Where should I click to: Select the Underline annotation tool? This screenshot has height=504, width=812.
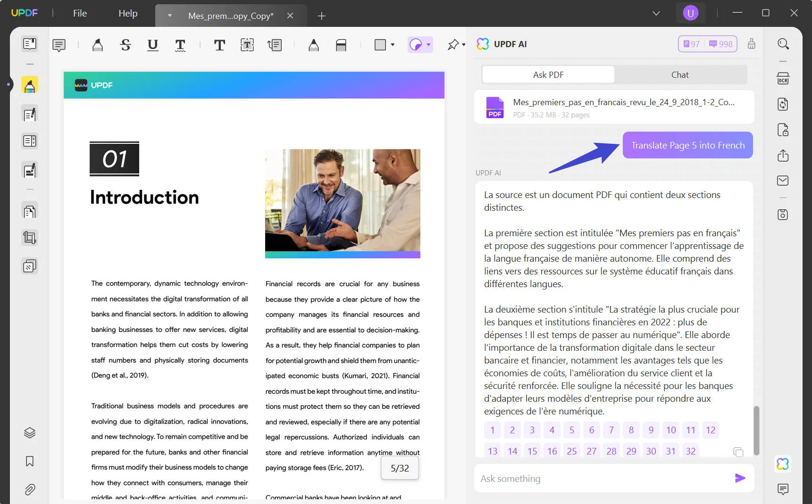pos(152,45)
